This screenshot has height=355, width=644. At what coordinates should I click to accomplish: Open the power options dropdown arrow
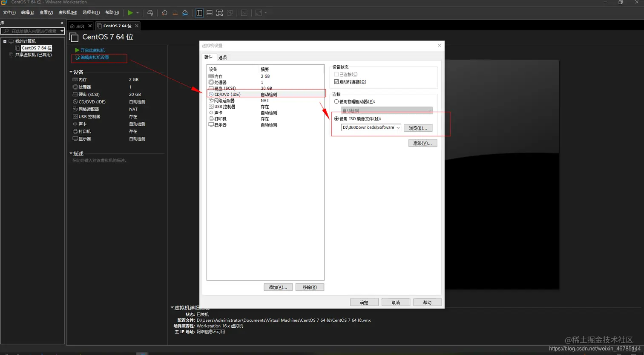tap(138, 13)
